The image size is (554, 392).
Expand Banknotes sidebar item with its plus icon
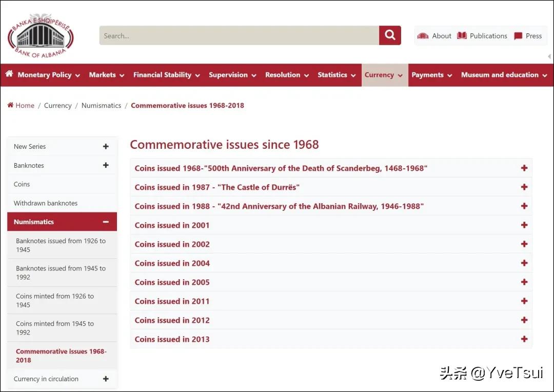coord(106,165)
